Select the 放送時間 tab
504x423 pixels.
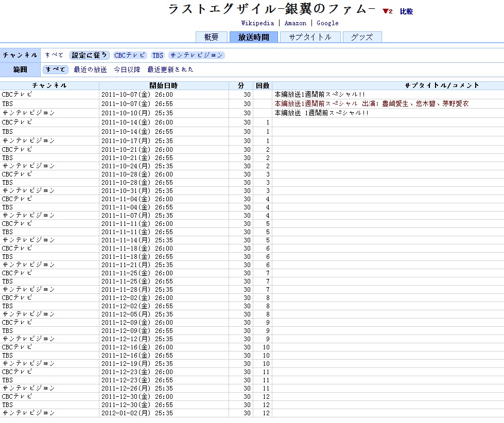(x=254, y=37)
